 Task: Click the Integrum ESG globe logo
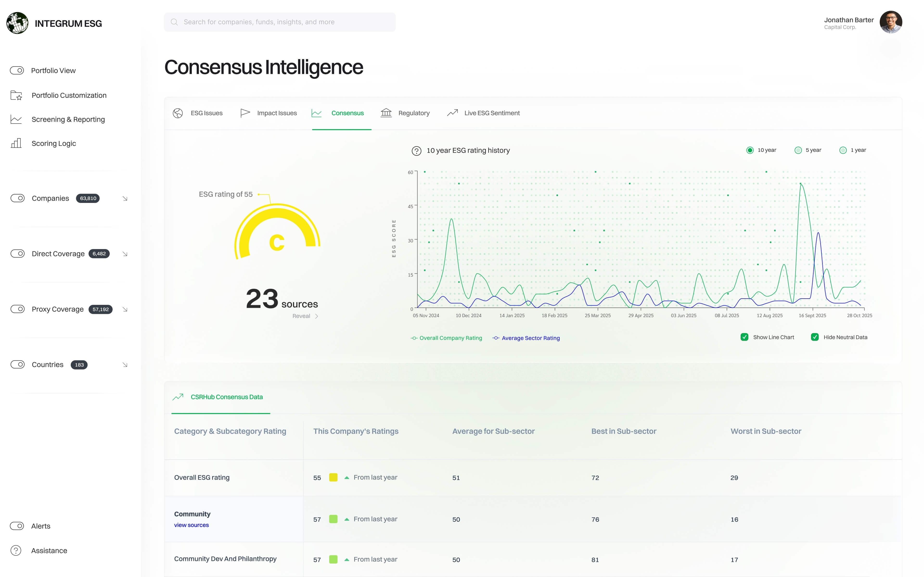[x=18, y=23]
